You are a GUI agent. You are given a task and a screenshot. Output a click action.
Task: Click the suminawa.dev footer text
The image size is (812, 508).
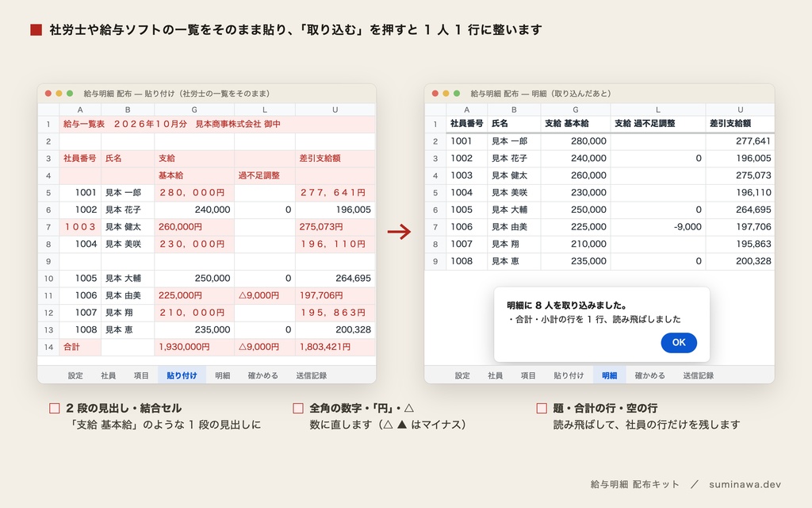point(745,484)
